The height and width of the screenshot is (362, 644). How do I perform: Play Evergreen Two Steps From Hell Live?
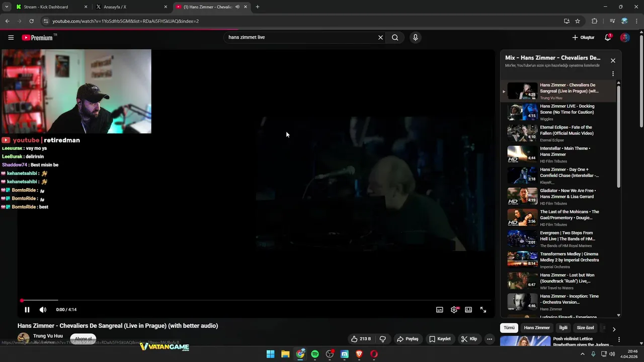(558, 238)
